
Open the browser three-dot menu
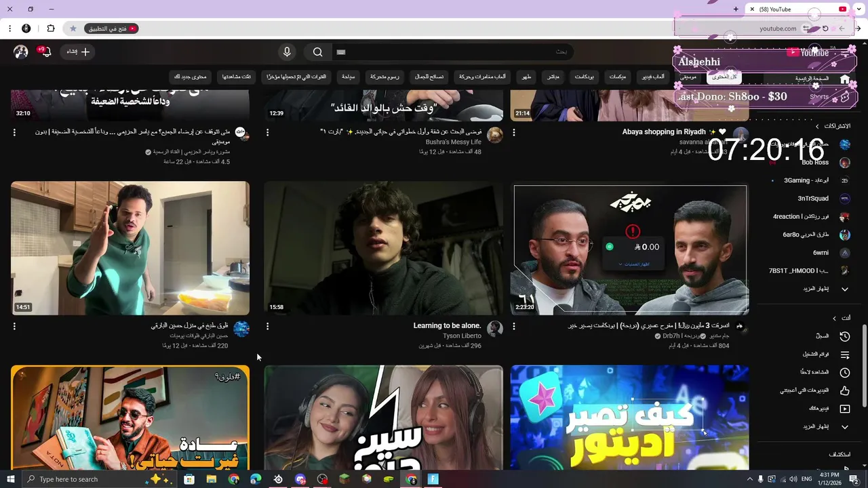click(9, 28)
